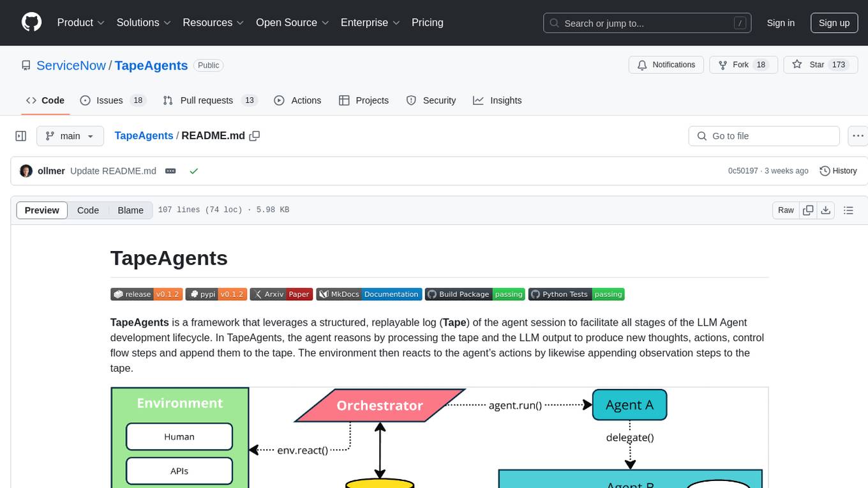
Task: View the commit check status checkmark
Action: pyautogui.click(x=193, y=171)
